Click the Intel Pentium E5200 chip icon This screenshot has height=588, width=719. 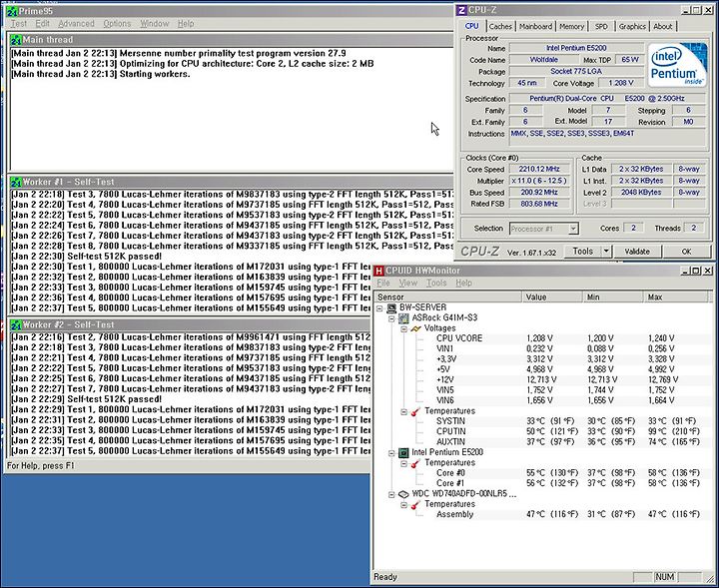pyautogui.click(x=403, y=453)
